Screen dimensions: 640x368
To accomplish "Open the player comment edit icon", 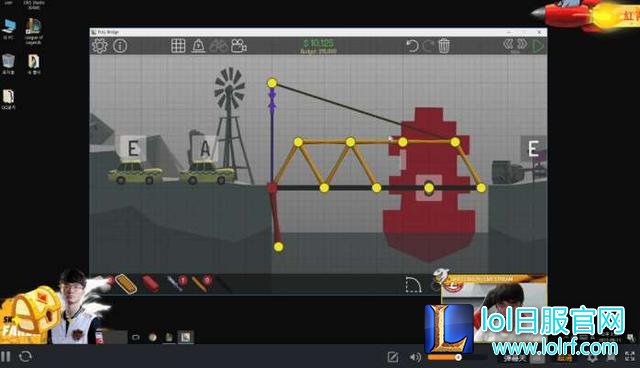I will [x=393, y=357].
